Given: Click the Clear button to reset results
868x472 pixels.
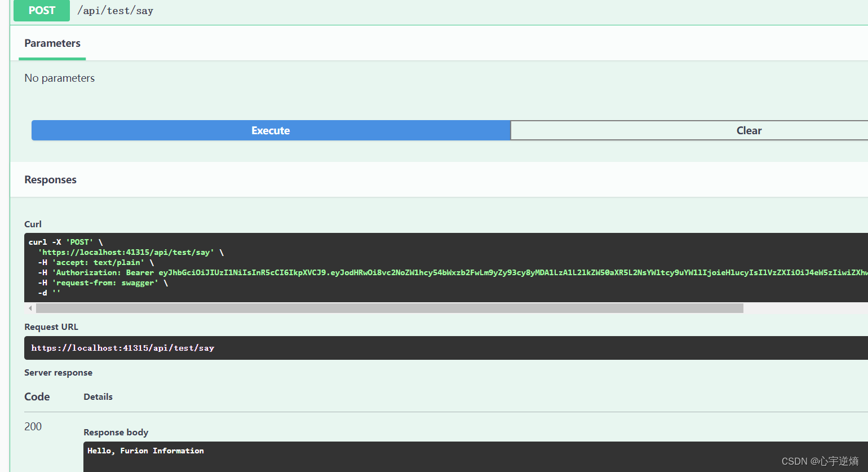Looking at the screenshot, I should tap(749, 130).
